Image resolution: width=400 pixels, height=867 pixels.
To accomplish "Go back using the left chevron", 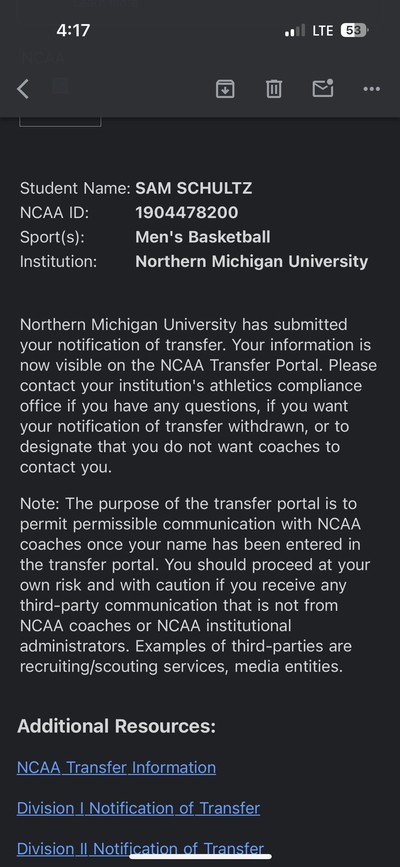I will [x=23, y=88].
